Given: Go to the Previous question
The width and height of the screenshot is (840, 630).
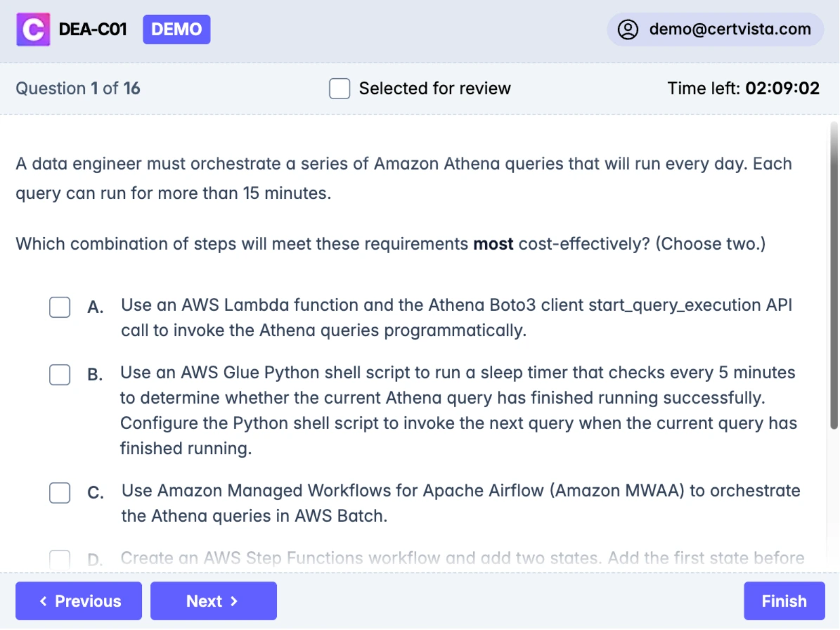Looking at the screenshot, I should [x=79, y=601].
